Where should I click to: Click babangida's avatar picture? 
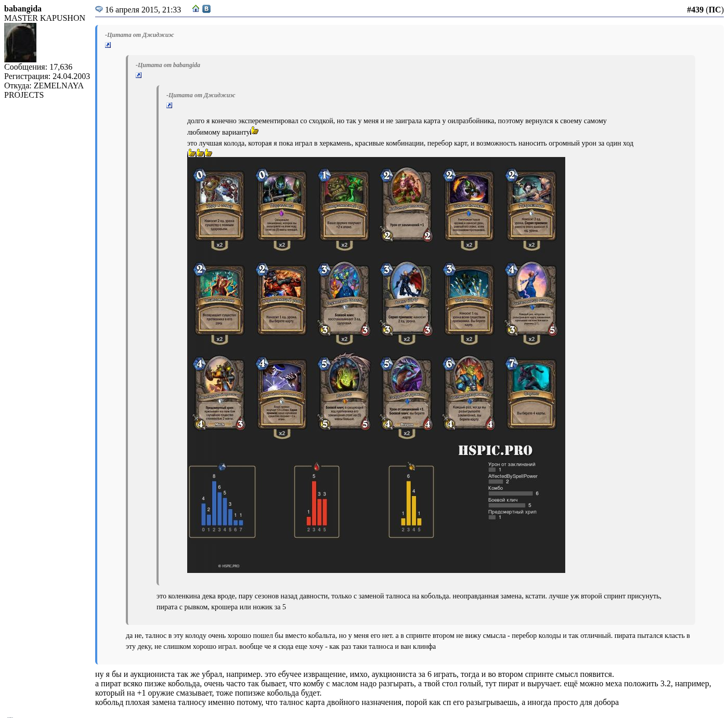20,43
